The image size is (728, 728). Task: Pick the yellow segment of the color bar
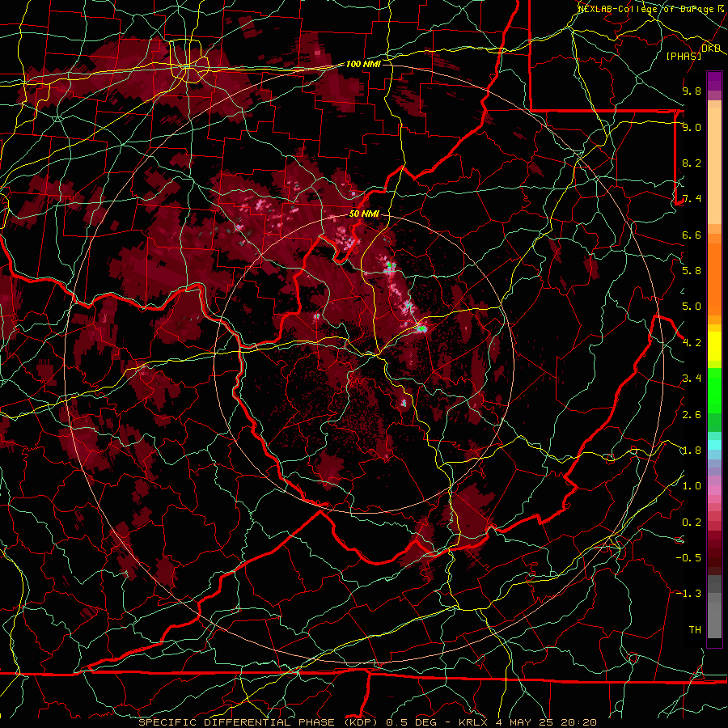point(714,346)
